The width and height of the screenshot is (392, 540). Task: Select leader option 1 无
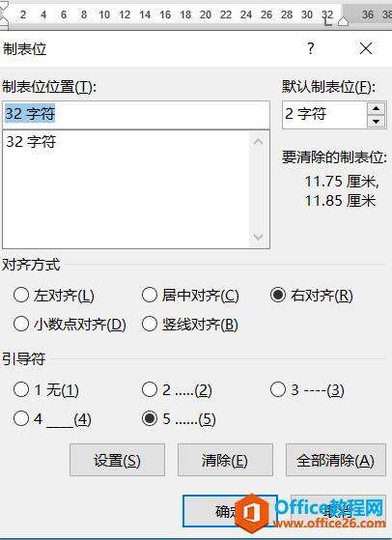(x=45, y=390)
